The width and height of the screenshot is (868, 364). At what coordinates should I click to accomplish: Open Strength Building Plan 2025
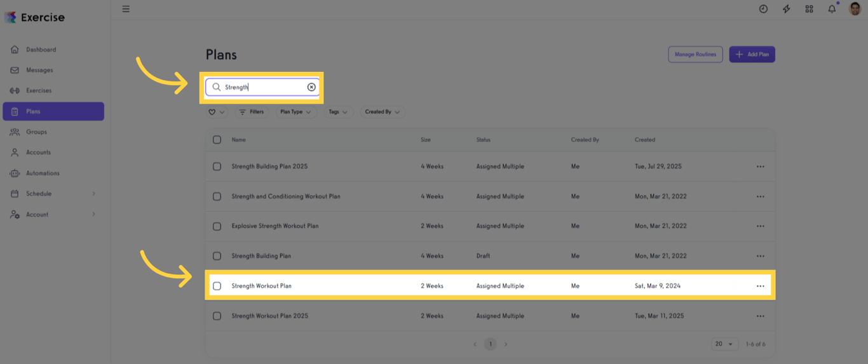click(x=269, y=166)
